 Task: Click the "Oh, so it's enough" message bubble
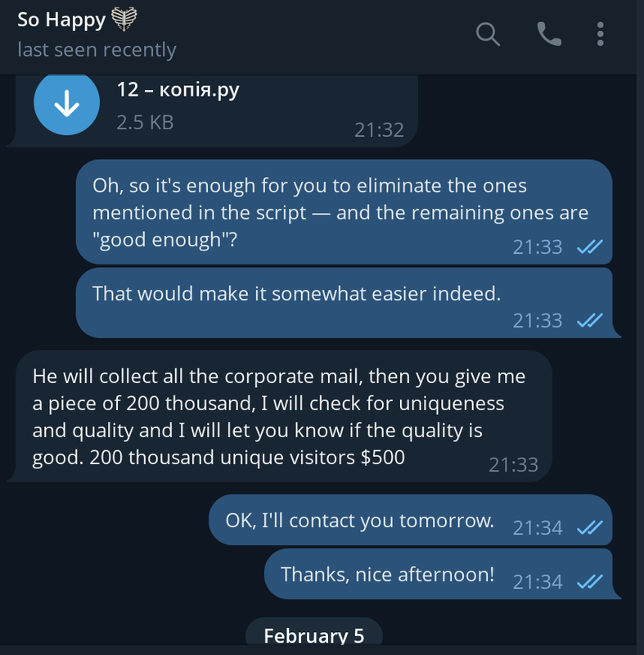tap(340, 211)
